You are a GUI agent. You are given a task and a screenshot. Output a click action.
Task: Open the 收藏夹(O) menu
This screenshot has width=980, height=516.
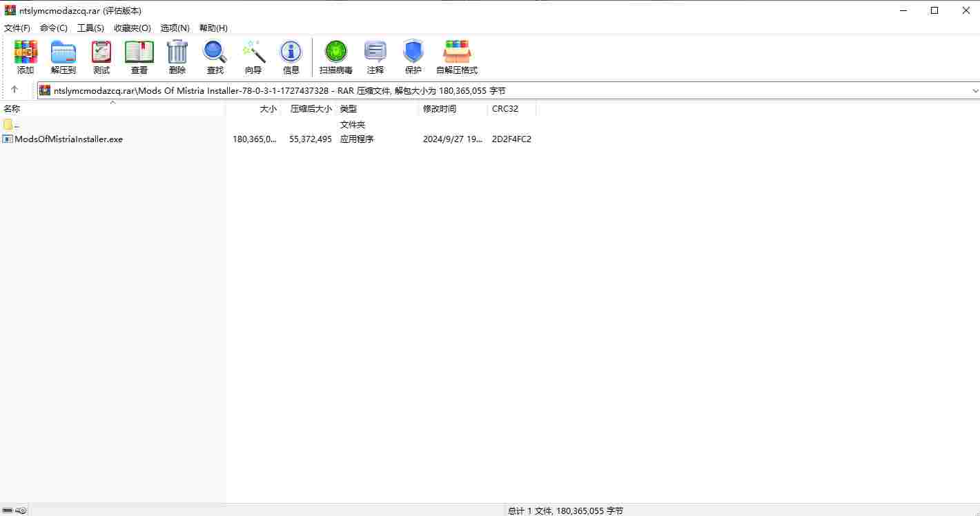pos(133,28)
